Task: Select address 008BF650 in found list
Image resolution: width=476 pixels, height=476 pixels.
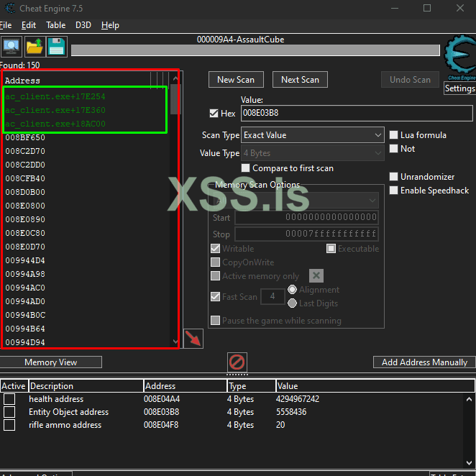Action: [25, 137]
